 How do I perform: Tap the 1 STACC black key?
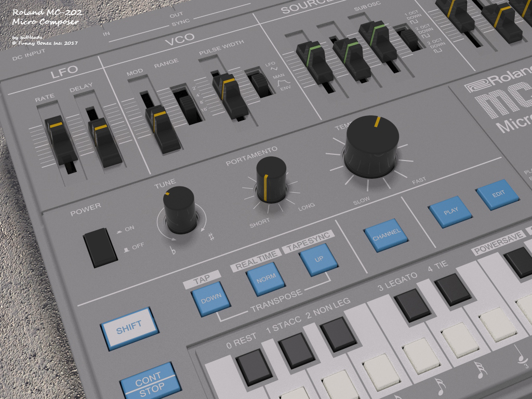click(x=297, y=350)
